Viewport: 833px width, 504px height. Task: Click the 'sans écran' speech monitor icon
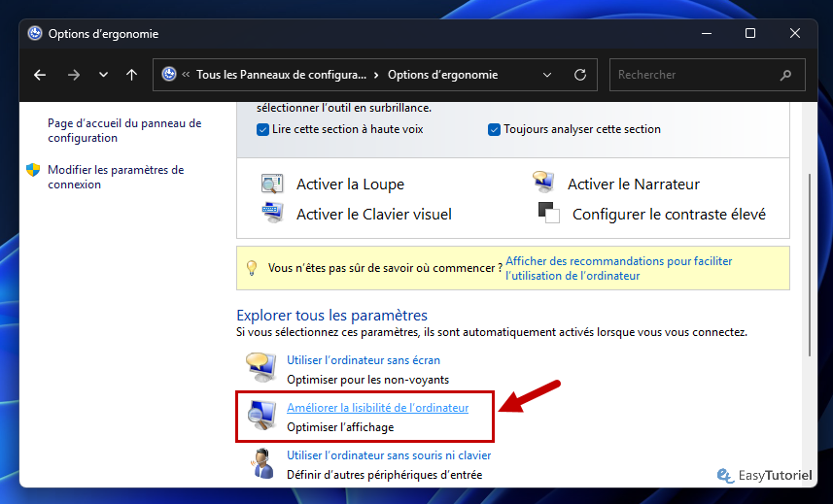pyautogui.click(x=260, y=367)
